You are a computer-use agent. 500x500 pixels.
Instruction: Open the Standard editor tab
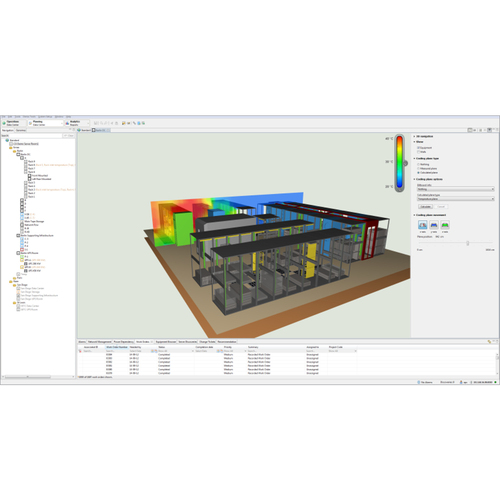[84, 130]
